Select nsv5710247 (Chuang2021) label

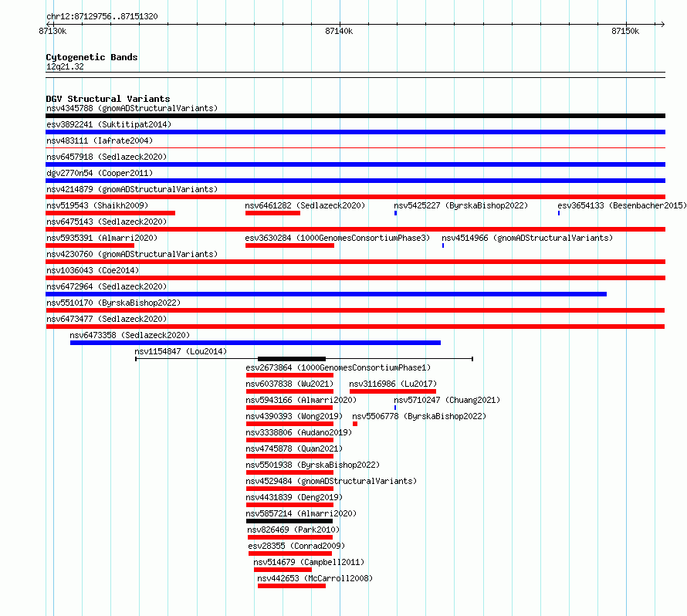click(447, 400)
